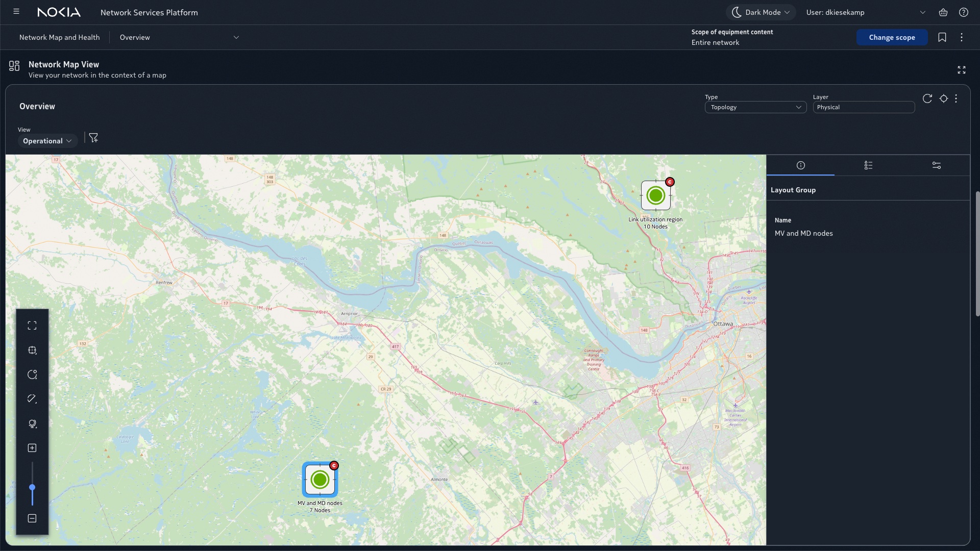Switch to the info tab in side panel

pos(800,165)
